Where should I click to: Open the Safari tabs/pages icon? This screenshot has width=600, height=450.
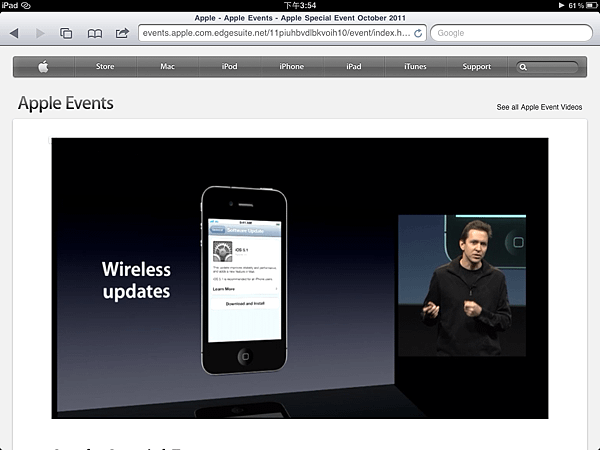[x=66, y=33]
